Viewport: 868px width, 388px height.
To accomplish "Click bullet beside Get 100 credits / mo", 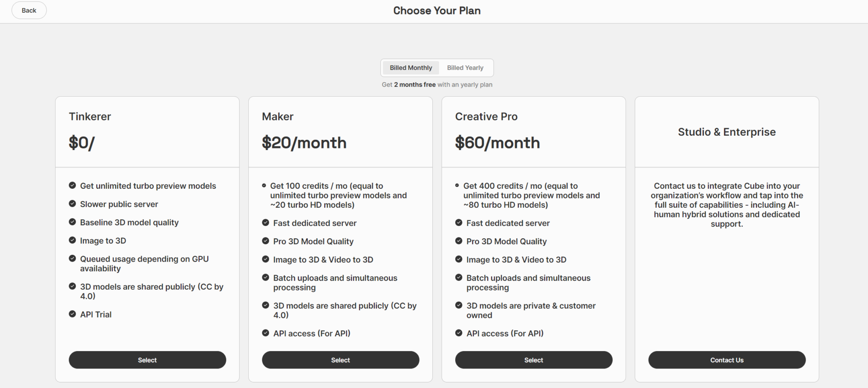I will point(264,185).
